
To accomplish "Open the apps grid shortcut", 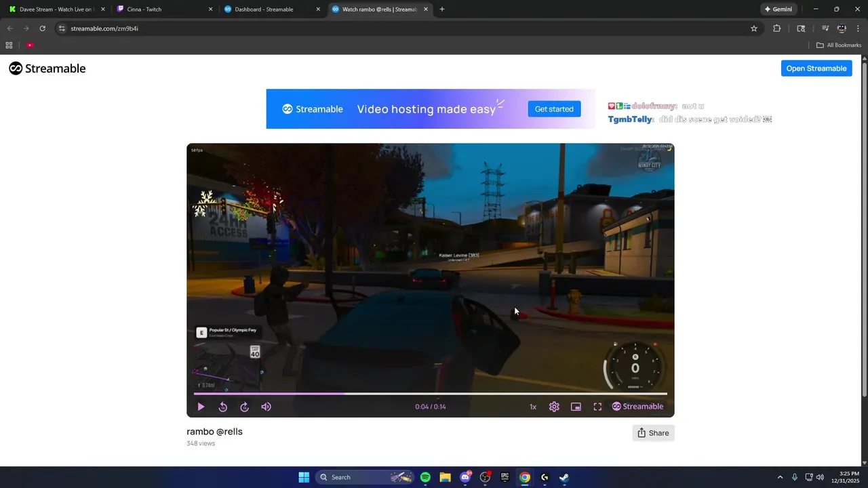I will click(x=9, y=45).
